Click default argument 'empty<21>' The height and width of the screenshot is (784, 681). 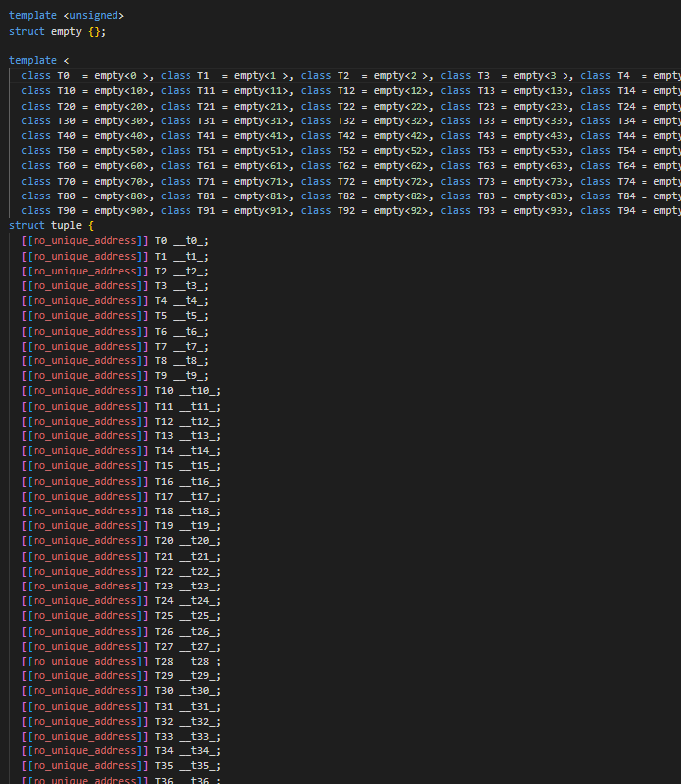click(x=262, y=106)
